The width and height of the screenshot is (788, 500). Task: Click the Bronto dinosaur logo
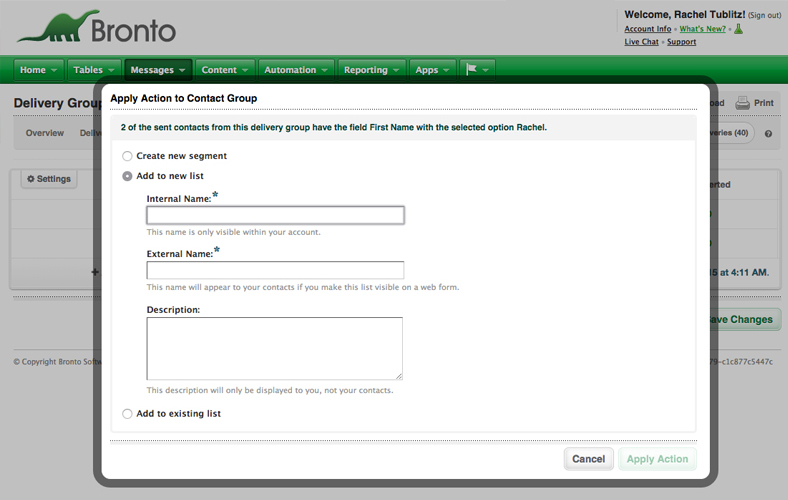[x=96, y=27]
